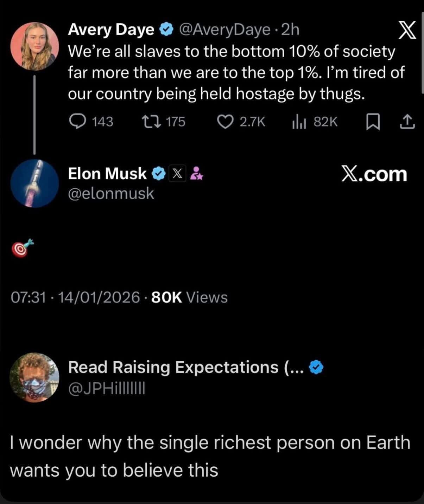This screenshot has height=504, width=424.
Task: Open Elon Musk's profile avatar
Action: [x=34, y=183]
